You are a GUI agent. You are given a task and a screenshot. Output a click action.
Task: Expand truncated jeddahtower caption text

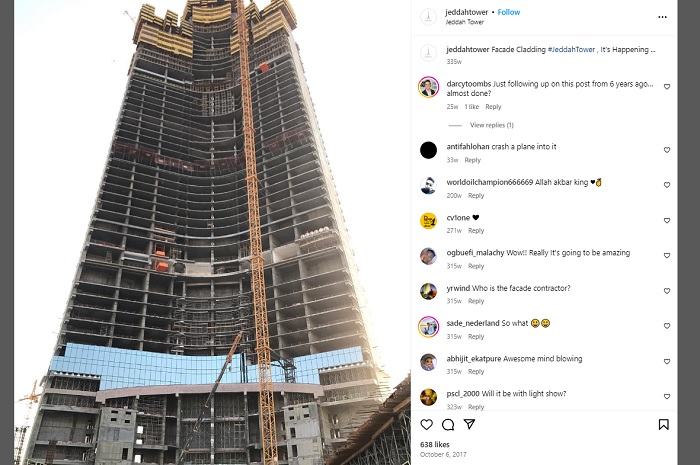coord(652,50)
